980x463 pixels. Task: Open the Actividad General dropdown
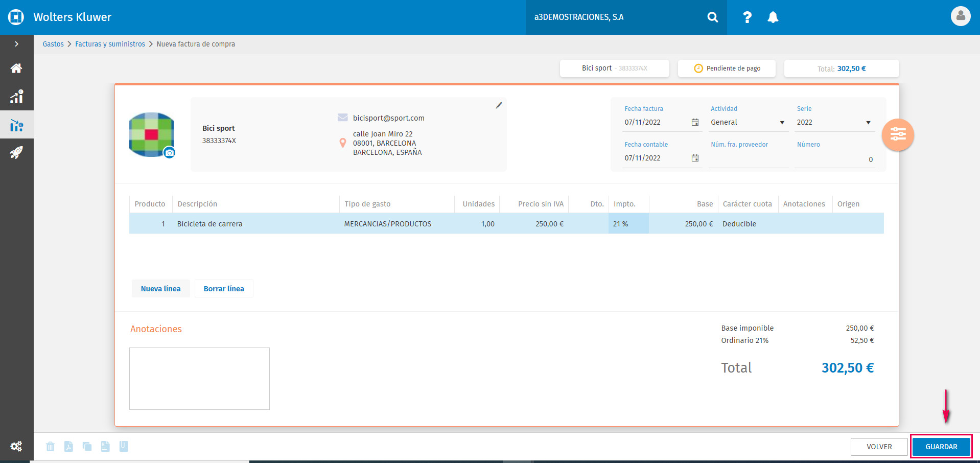coord(748,123)
